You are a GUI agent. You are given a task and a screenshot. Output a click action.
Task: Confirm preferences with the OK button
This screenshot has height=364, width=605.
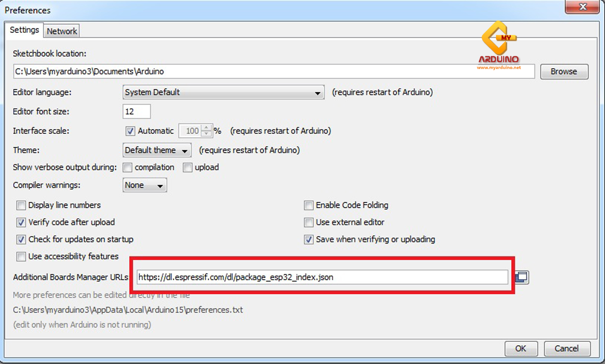pyautogui.click(x=521, y=349)
